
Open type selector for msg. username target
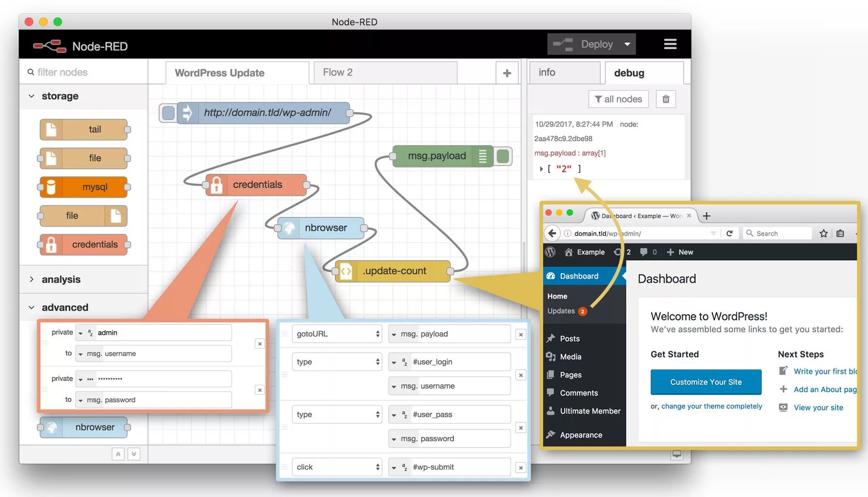[81, 354]
